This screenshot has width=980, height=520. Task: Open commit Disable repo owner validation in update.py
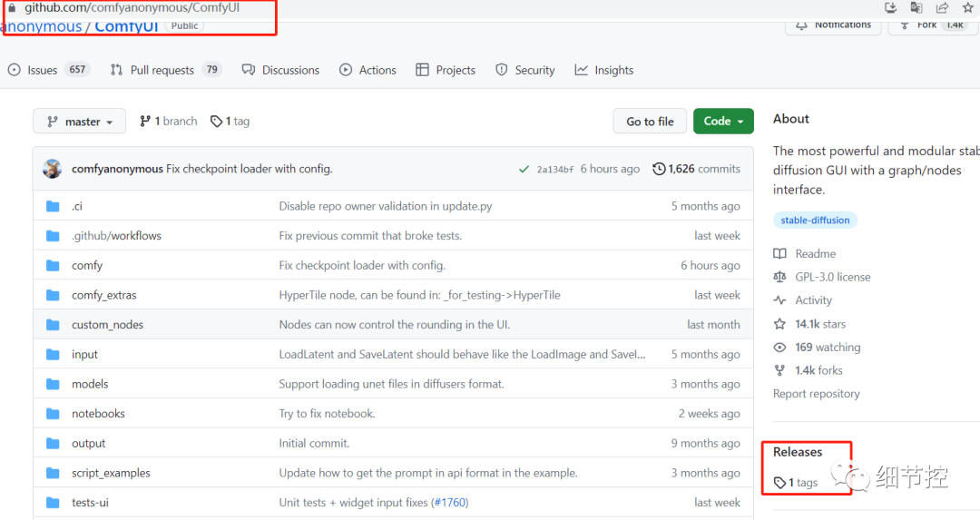[x=386, y=206]
